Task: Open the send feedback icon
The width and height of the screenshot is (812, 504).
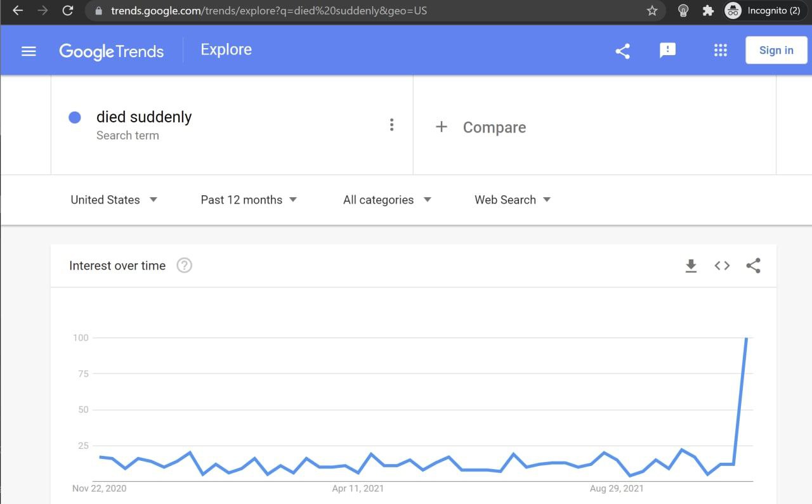Action: click(x=667, y=51)
